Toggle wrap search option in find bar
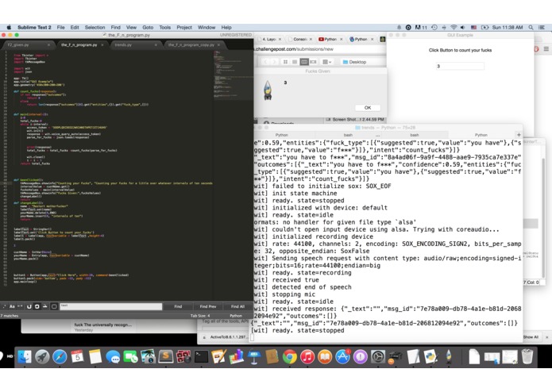This screenshot has height=392, width=552. 37,306
